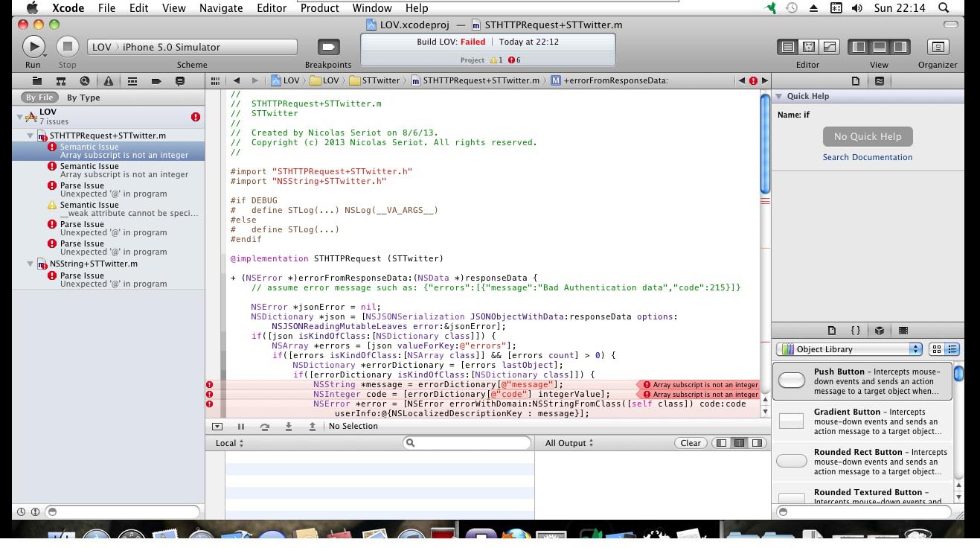
Task: Toggle the Breakpoints button in toolbar
Action: 328,47
